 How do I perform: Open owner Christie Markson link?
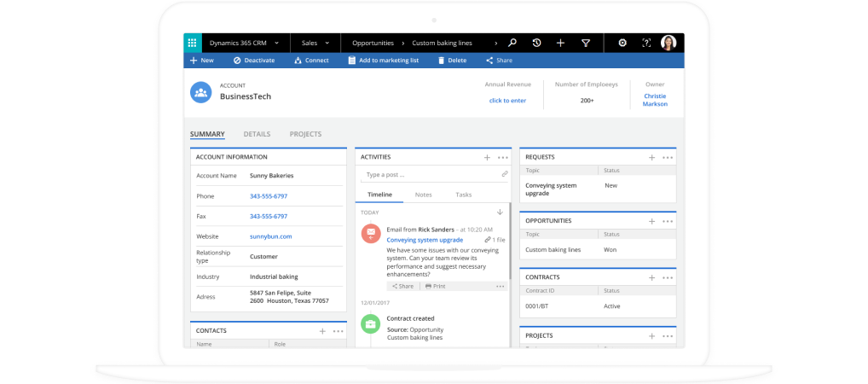[x=655, y=100]
